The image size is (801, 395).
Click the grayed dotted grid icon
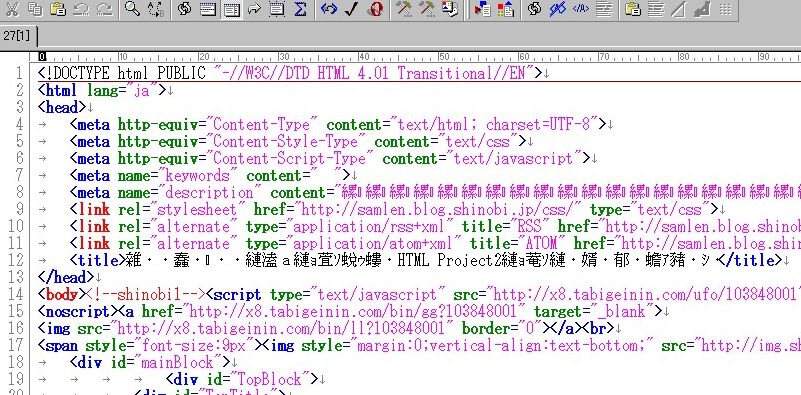725,9
